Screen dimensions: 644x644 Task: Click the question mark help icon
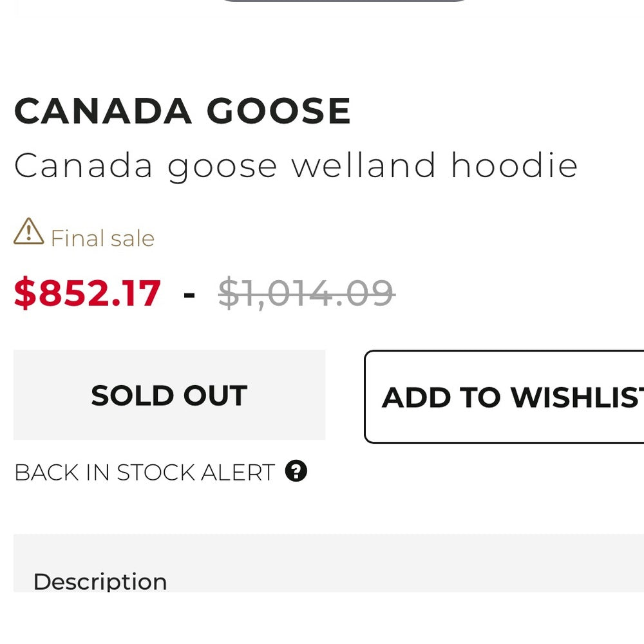(296, 471)
